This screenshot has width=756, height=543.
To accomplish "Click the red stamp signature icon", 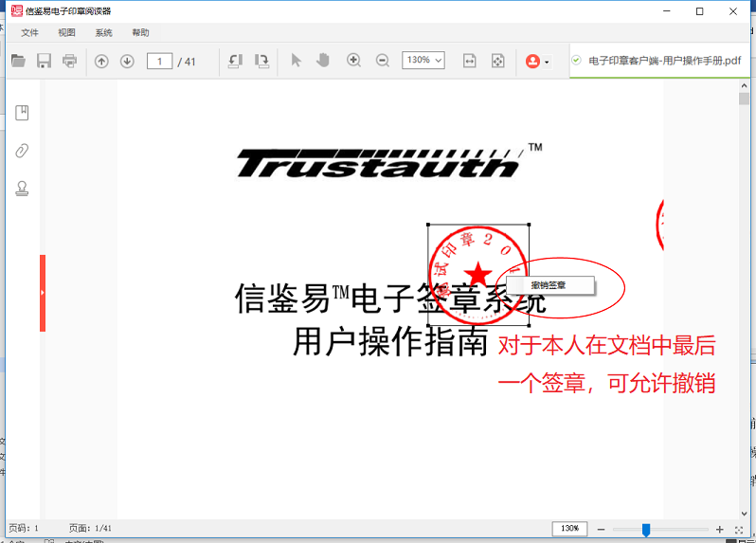I will 532,62.
